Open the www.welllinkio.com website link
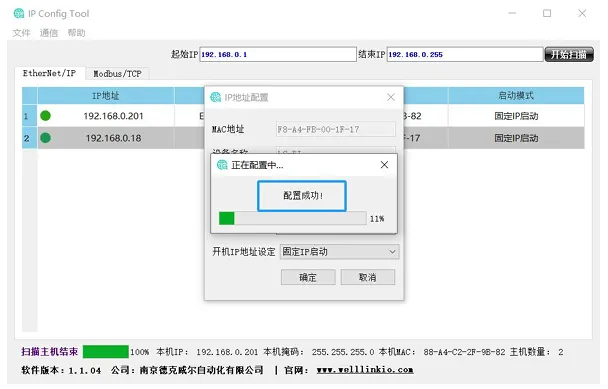608x389 pixels. 365,370
